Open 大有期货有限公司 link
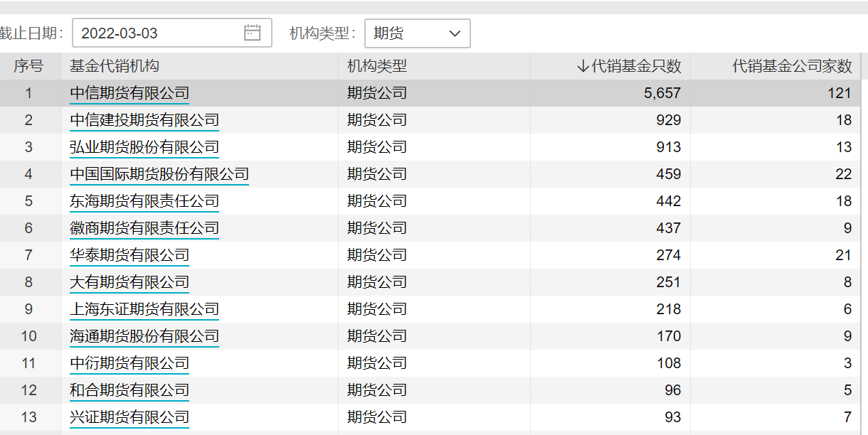 pyautogui.click(x=129, y=282)
